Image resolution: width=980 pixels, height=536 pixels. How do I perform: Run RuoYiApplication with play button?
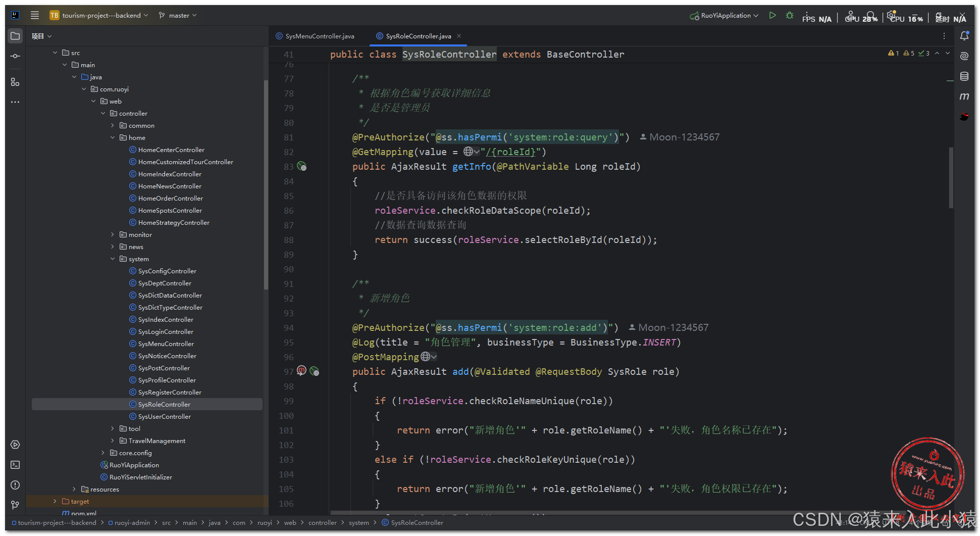pos(772,15)
